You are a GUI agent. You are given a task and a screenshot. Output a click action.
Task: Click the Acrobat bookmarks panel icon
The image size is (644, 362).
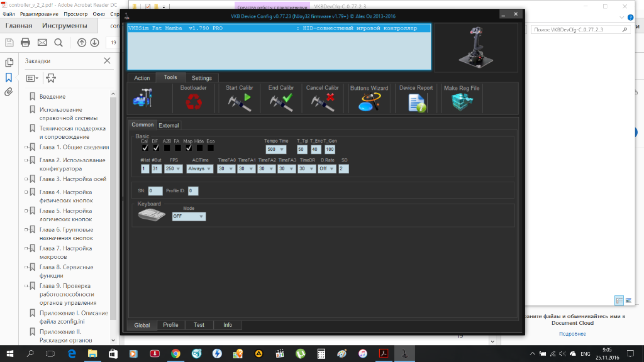point(9,77)
